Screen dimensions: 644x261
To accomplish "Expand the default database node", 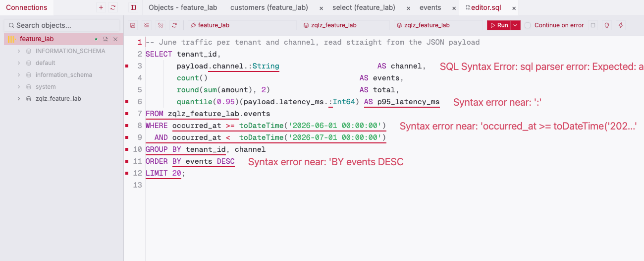I will [x=19, y=63].
